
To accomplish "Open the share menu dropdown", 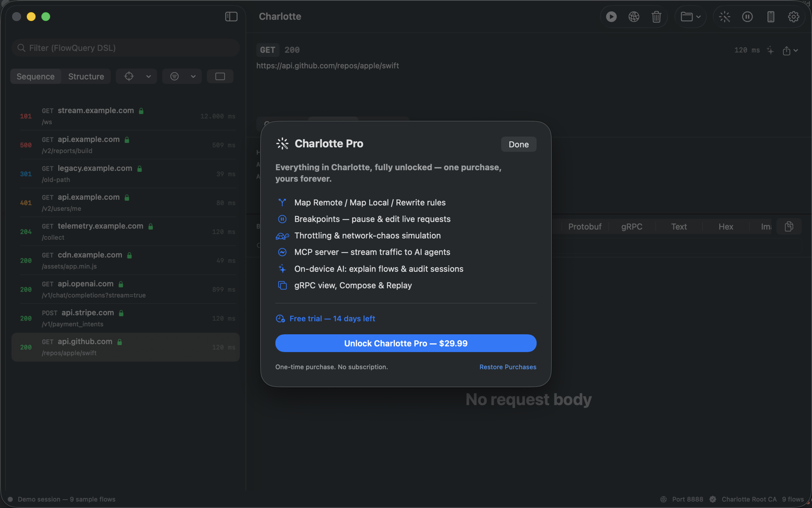I will click(790, 50).
